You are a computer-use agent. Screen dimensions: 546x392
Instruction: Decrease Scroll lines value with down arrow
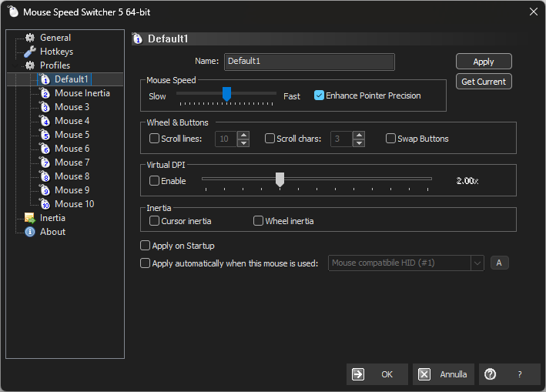244,142
